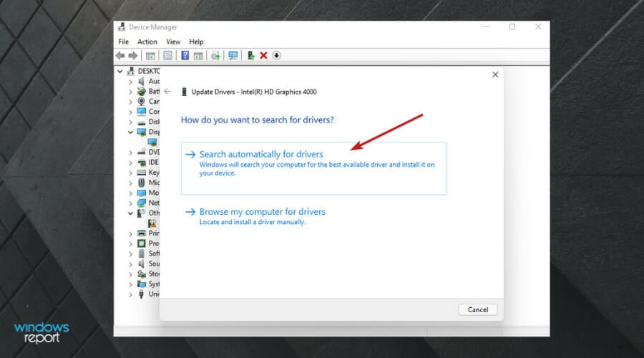Go back using the Update Drivers dialog arrow
The height and width of the screenshot is (358, 644).
(167, 92)
